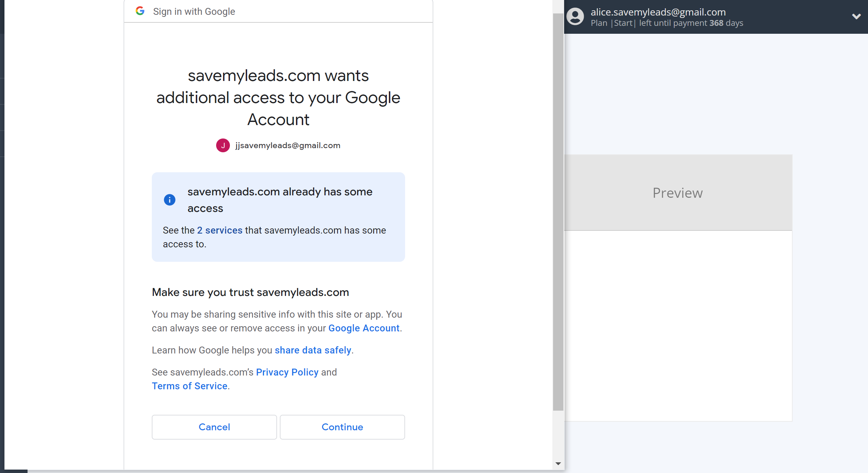Image resolution: width=868 pixels, height=473 pixels.
Task: Click the vertical scrollbar thumb of the dialog
Action: [558, 212]
